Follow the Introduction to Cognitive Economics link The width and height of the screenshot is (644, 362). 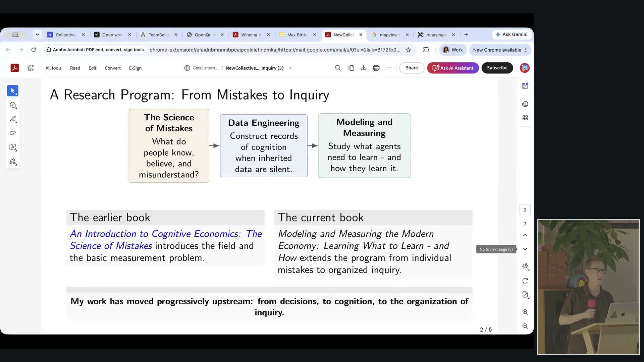pos(166,240)
